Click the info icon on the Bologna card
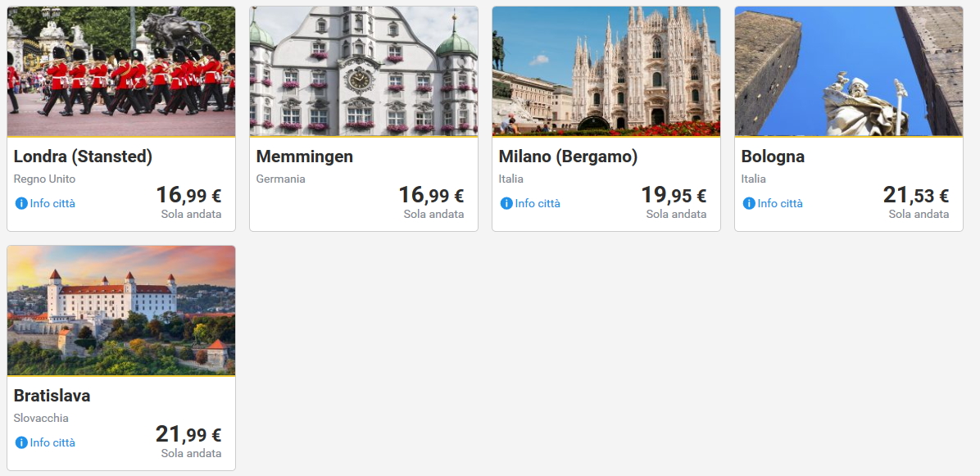This screenshot has width=980, height=476. tap(749, 203)
